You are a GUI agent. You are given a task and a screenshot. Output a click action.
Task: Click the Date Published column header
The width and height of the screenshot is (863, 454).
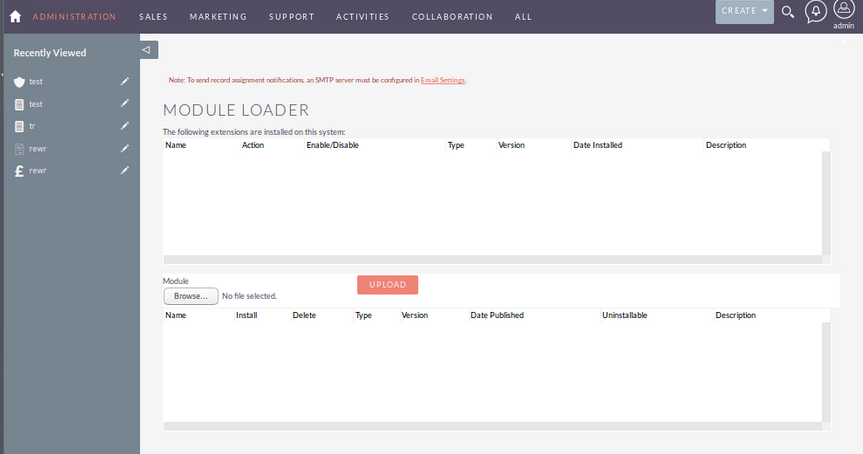[x=497, y=315]
